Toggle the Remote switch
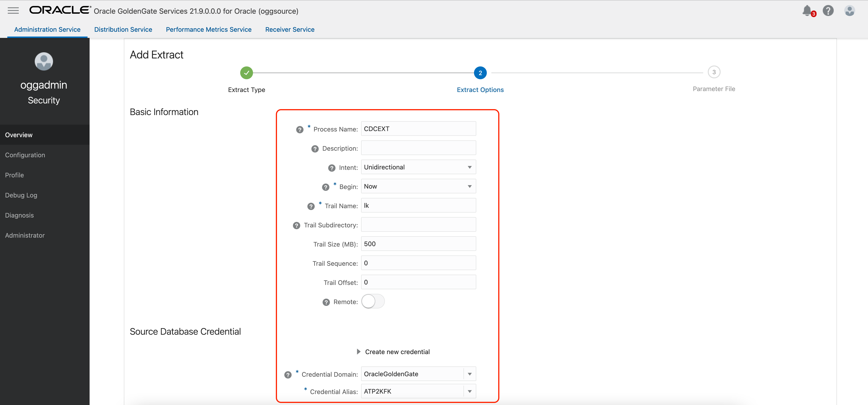The width and height of the screenshot is (868, 405). tap(373, 301)
